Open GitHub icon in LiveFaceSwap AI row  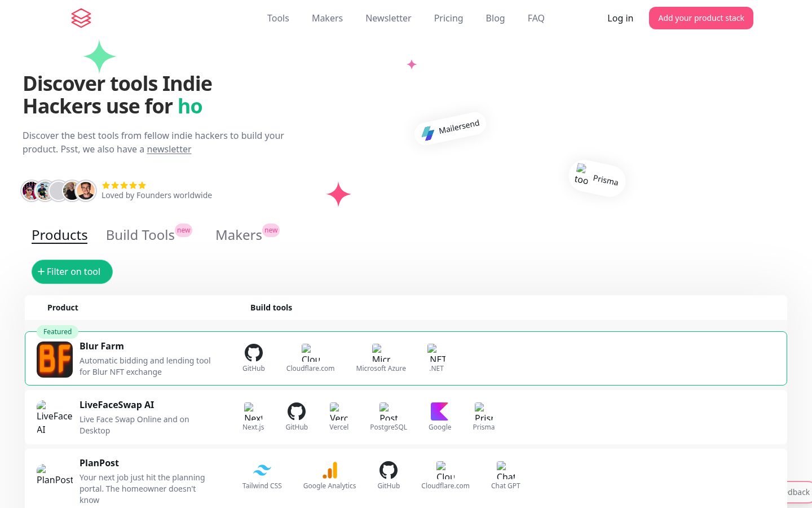(297, 411)
